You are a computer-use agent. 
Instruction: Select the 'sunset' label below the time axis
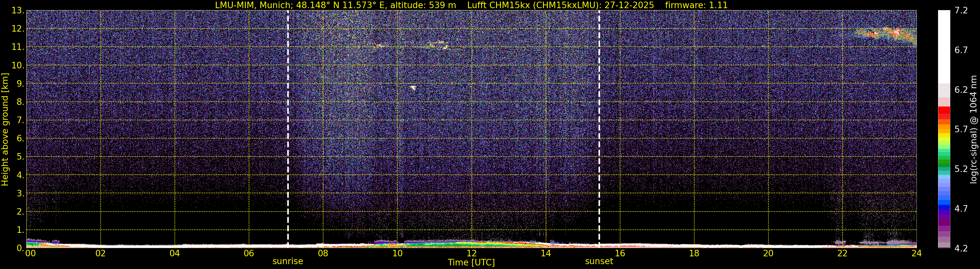(x=599, y=262)
